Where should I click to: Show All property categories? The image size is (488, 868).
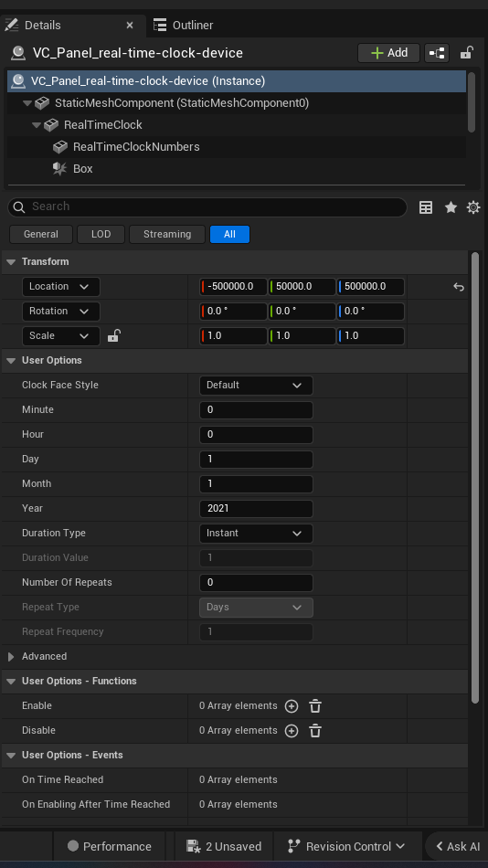pos(230,234)
